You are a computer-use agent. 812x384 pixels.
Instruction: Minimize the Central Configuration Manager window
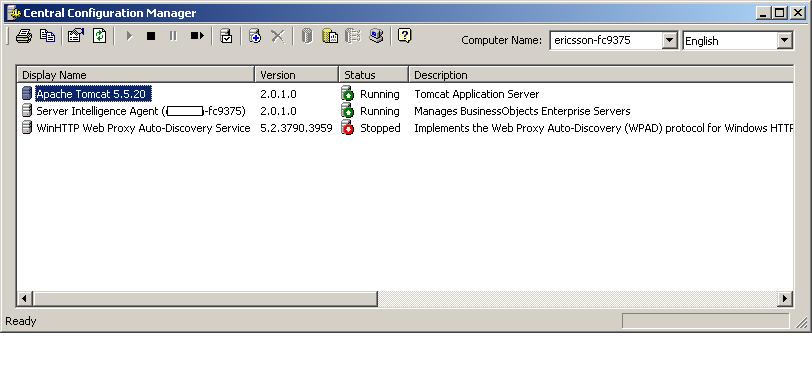762,13
